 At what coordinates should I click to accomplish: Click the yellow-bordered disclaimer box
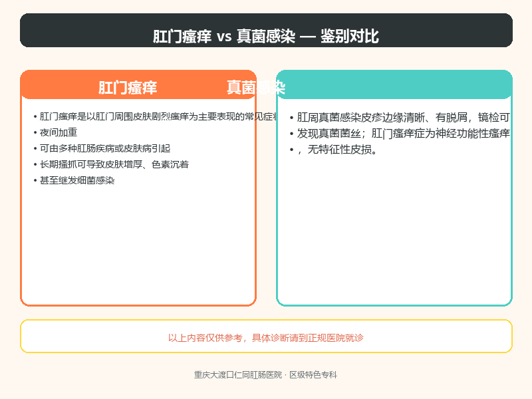266,336
